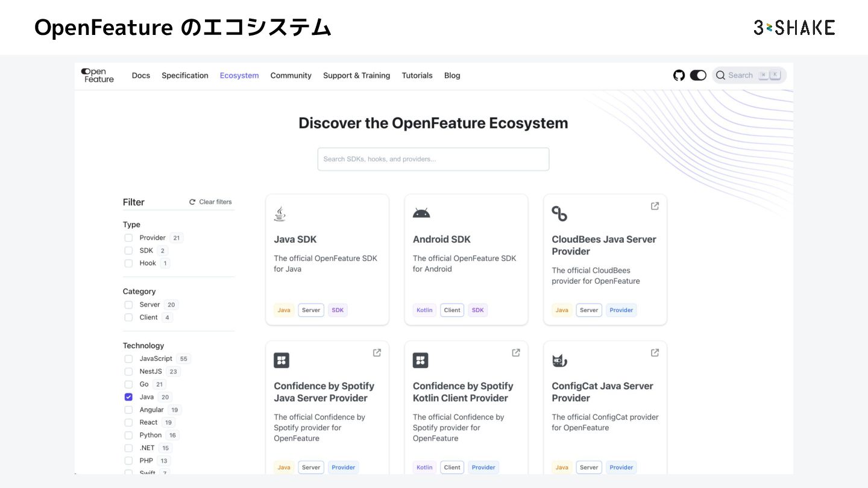Check the React technology filter
The height and width of the screenshot is (488, 868).
(128, 422)
